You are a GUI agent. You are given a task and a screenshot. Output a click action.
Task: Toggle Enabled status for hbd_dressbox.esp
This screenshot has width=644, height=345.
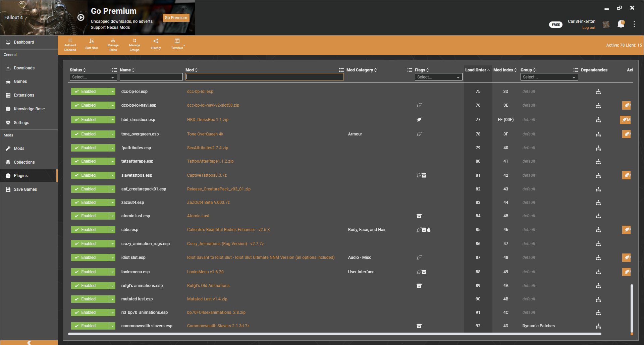point(90,120)
